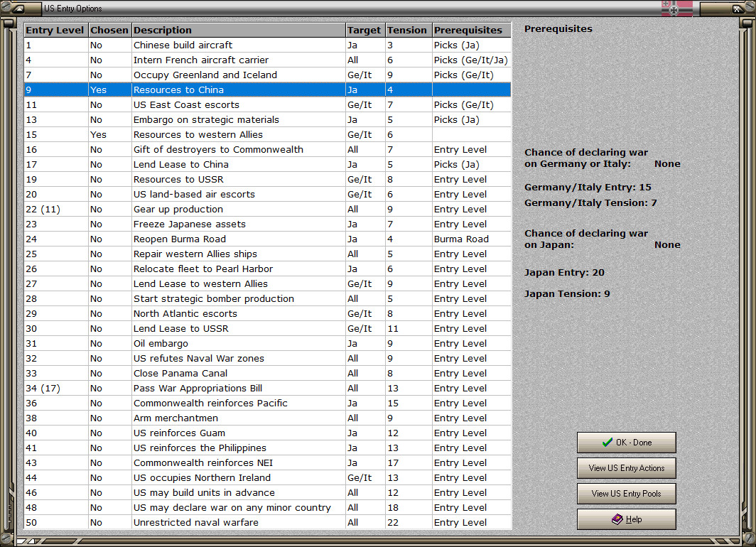Select Occupy Greenland and Iceland row
The width and height of the screenshot is (756, 547).
268,75
